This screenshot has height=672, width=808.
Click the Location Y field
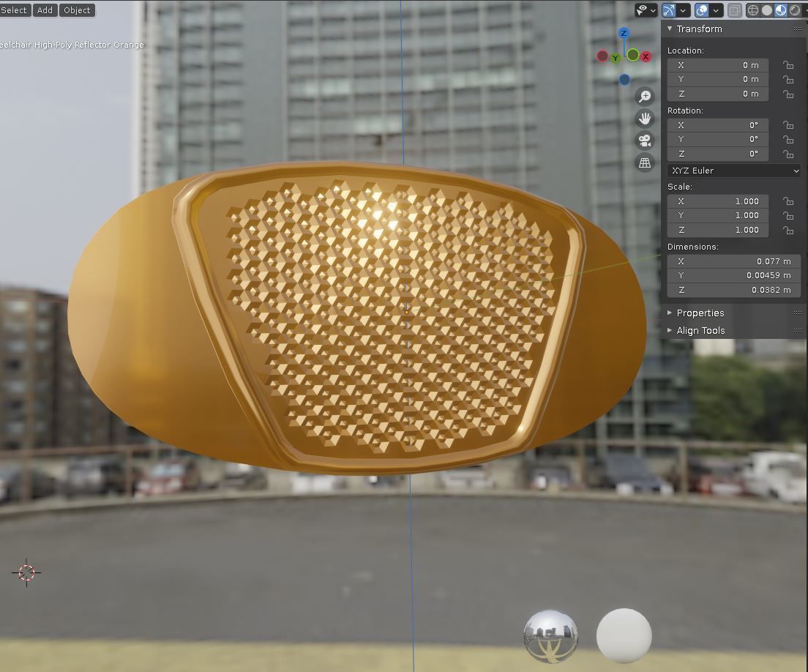pos(718,79)
